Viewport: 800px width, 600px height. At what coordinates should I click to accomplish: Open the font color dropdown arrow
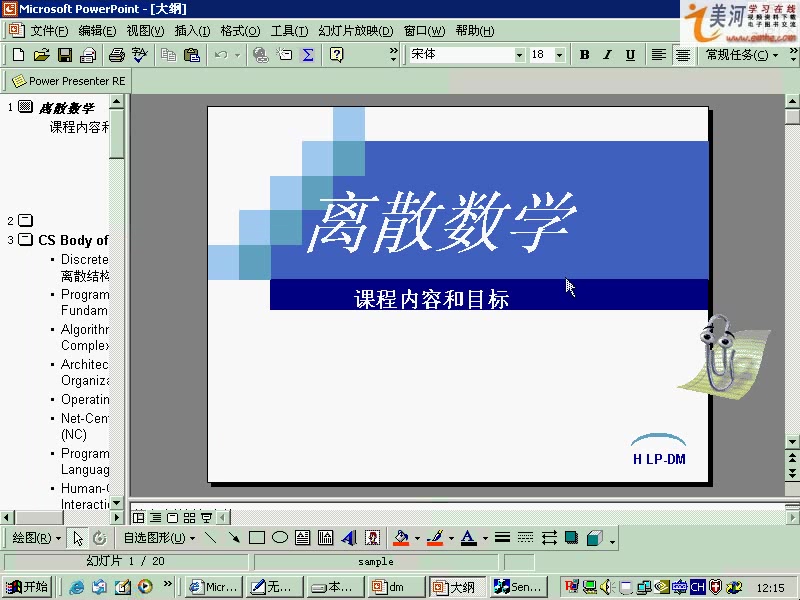tap(485, 538)
